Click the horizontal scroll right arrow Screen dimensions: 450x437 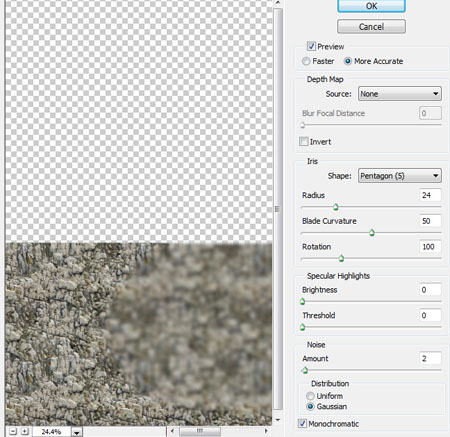[266, 431]
